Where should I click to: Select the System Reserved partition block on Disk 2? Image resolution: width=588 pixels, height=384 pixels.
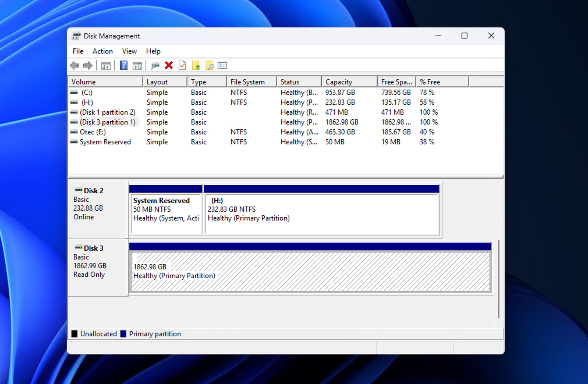(166, 210)
